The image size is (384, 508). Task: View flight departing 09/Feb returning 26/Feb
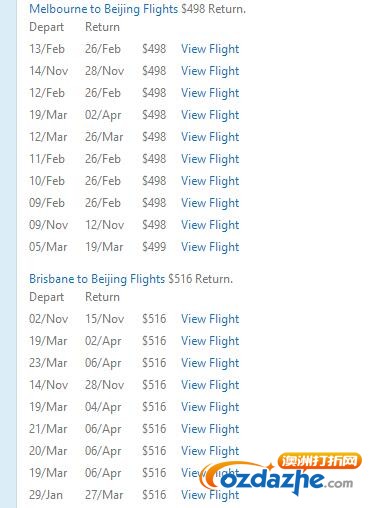click(x=210, y=203)
